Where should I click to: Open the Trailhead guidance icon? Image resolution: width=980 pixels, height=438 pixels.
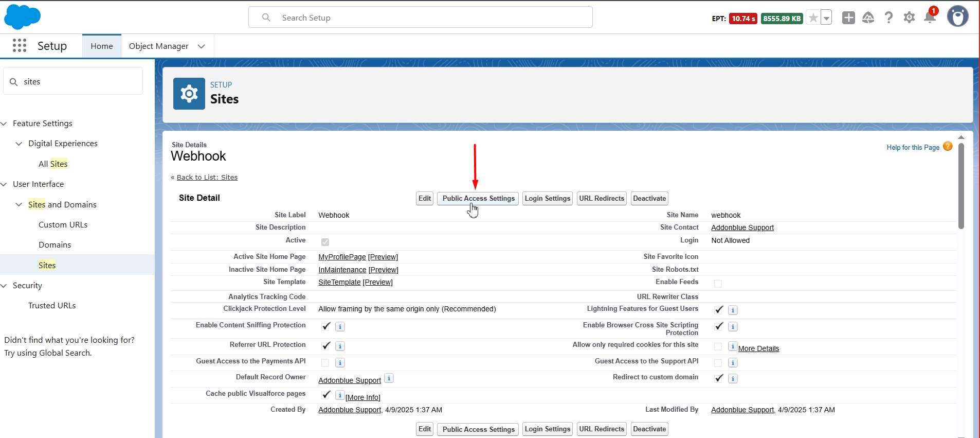(868, 18)
